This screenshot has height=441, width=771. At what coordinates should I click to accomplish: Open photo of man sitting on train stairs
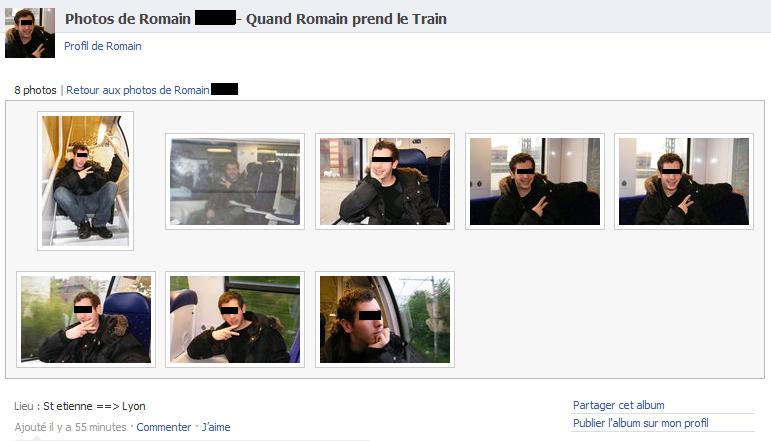86,181
